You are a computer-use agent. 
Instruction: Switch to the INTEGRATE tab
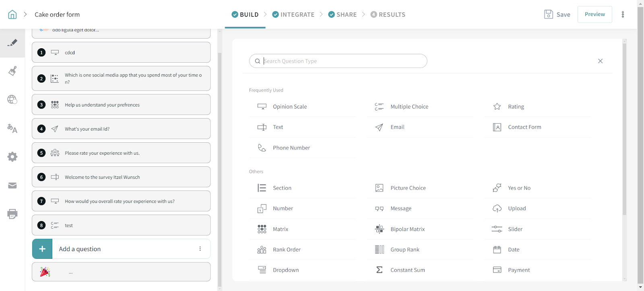293,14
